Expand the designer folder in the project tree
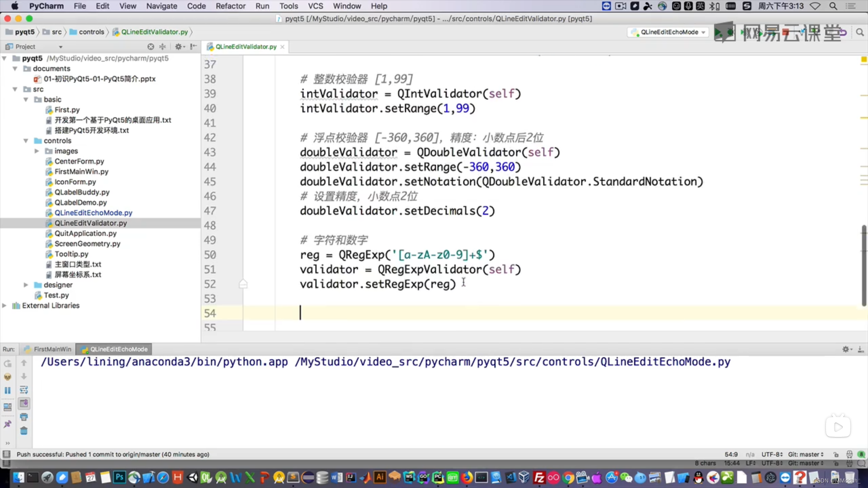Image resolution: width=868 pixels, height=488 pixels. coord(26,285)
